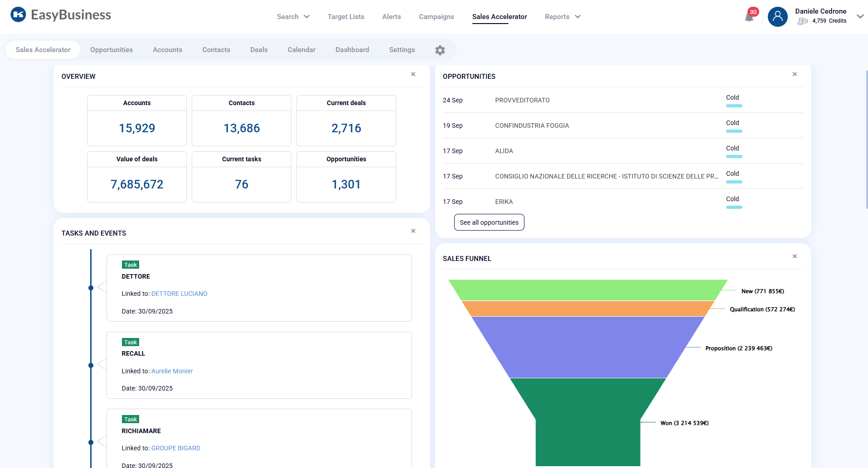Image resolution: width=868 pixels, height=468 pixels.
Task: Expand the Search dropdown
Action: 293,16
